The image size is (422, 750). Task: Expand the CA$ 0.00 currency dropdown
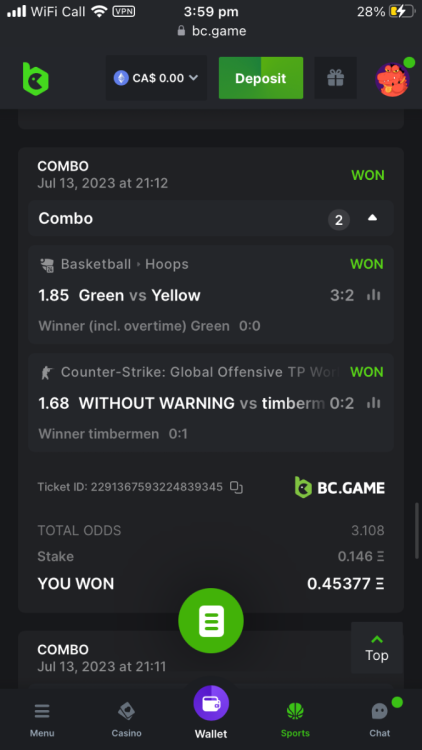tap(156, 78)
